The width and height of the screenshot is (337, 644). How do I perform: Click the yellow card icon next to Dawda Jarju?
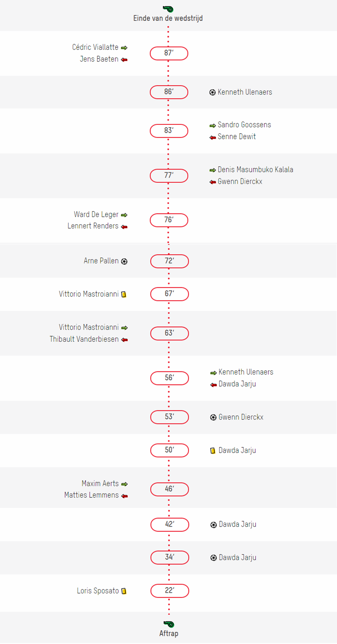coord(213,450)
